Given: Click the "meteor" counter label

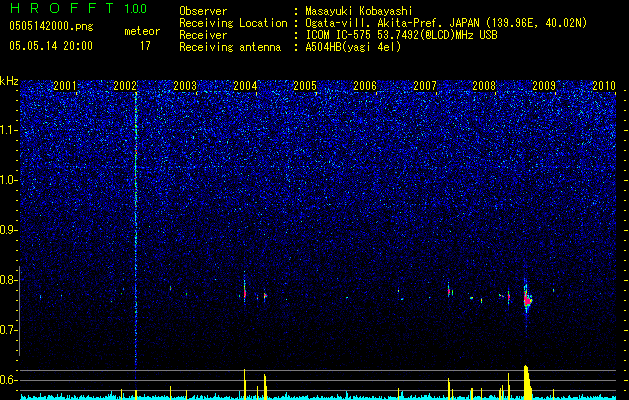Looking at the screenshot, I should [x=142, y=31].
